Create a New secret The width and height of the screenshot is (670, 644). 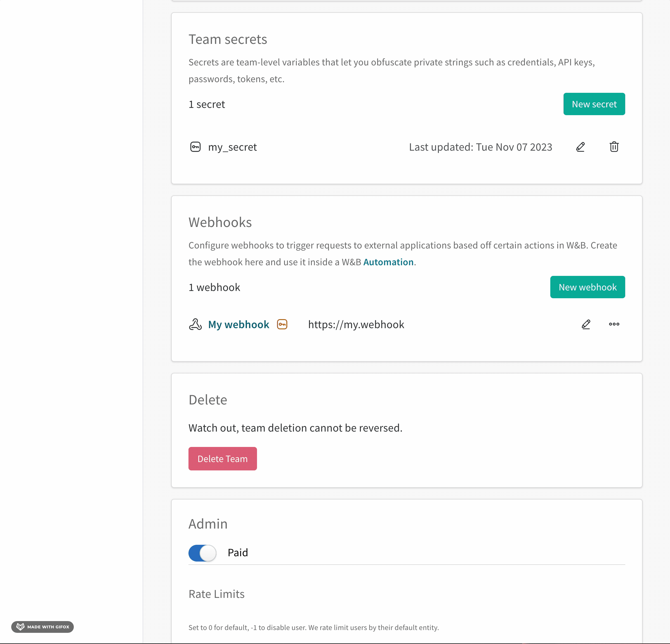click(x=594, y=104)
